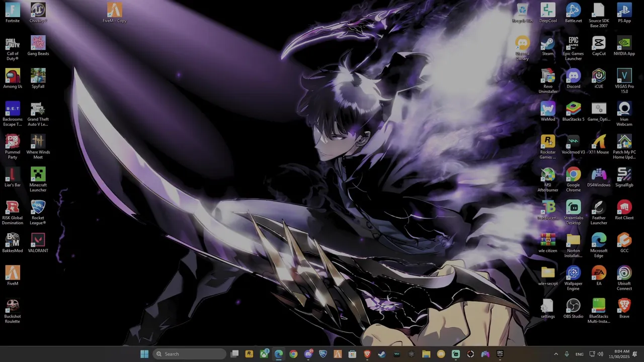The height and width of the screenshot is (362, 644).
Task: Select the MSI Afterburner icon
Action: pos(548,180)
